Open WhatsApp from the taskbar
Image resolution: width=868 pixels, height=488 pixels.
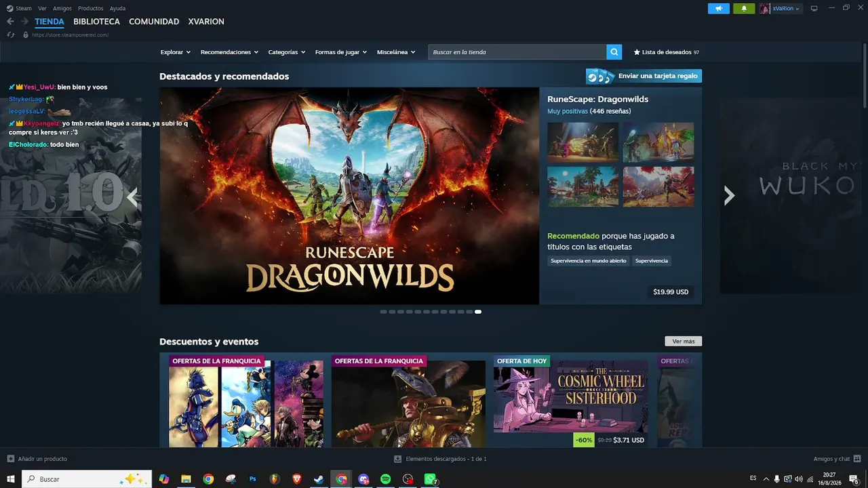coord(430,479)
